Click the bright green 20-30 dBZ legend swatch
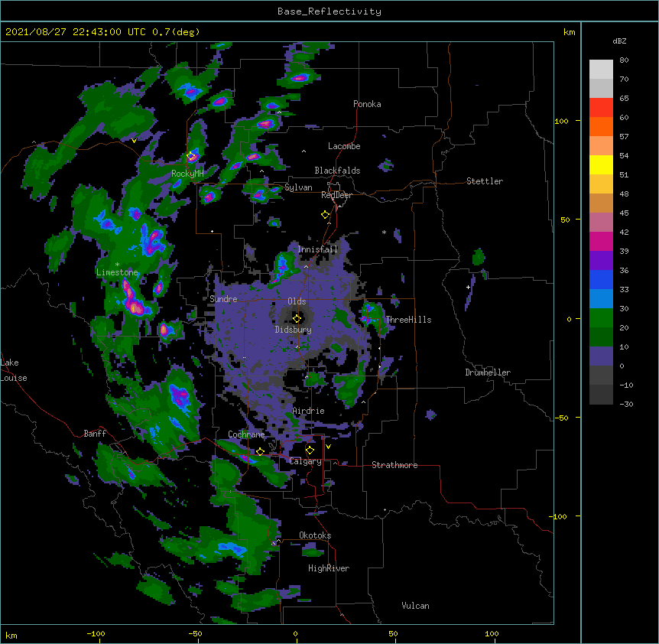Image resolution: width=659 pixels, height=644 pixels. (x=601, y=318)
